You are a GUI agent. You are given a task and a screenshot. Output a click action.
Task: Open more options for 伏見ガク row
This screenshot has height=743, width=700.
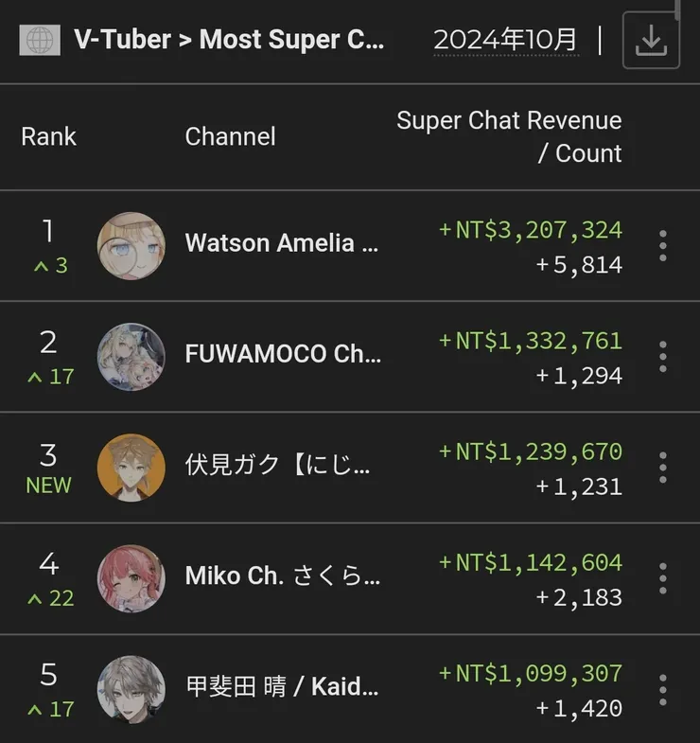point(663,468)
